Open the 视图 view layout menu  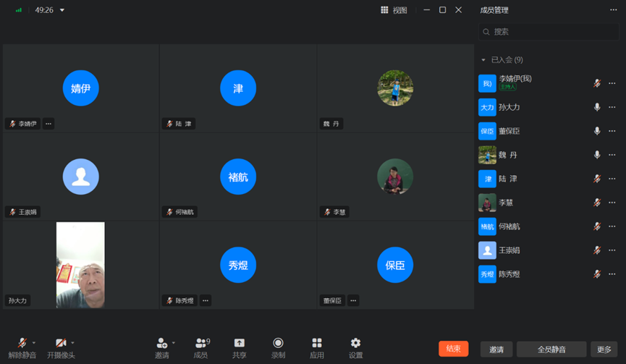point(394,10)
